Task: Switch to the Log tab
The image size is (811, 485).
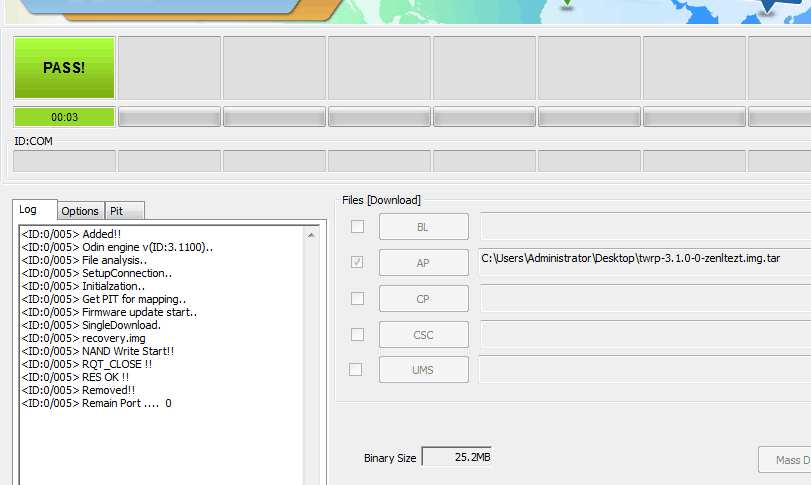Action: click(x=35, y=210)
